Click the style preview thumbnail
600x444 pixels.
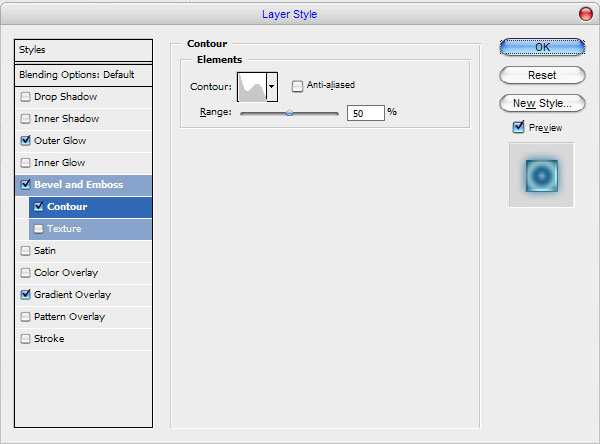[x=541, y=175]
